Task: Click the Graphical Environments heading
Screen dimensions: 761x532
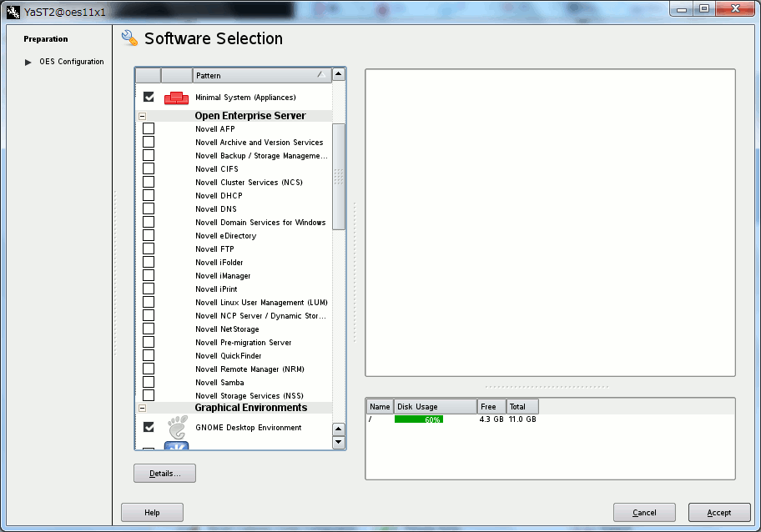Action: click(251, 408)
